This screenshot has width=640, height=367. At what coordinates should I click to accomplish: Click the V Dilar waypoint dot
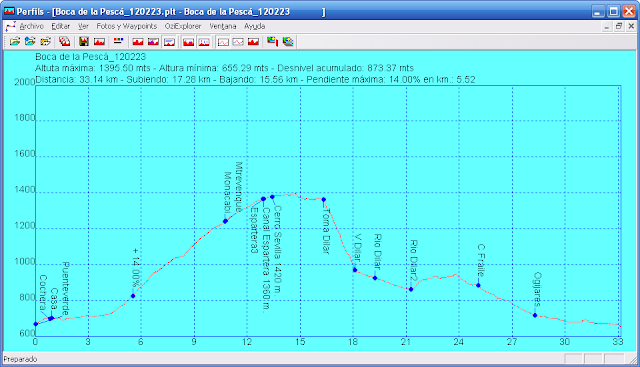tap(355, 270)
